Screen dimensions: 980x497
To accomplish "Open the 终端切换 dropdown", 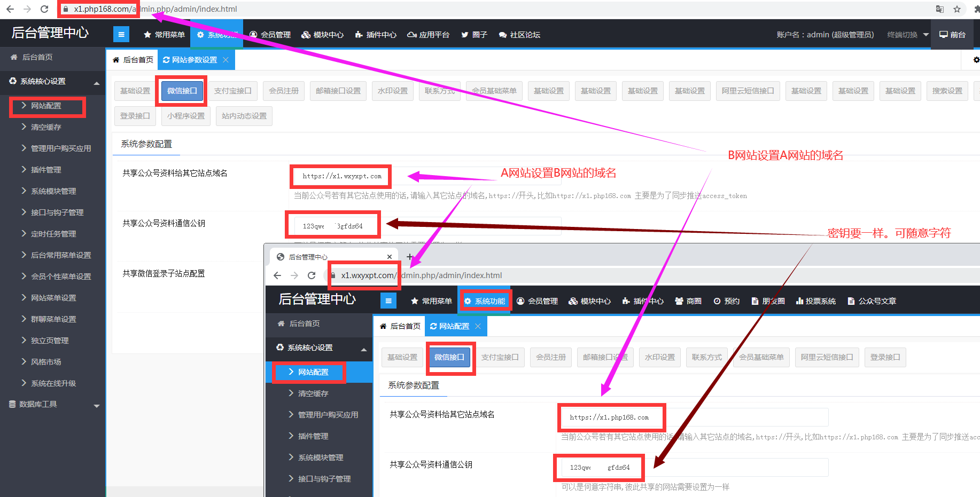I will coord(907,35).
